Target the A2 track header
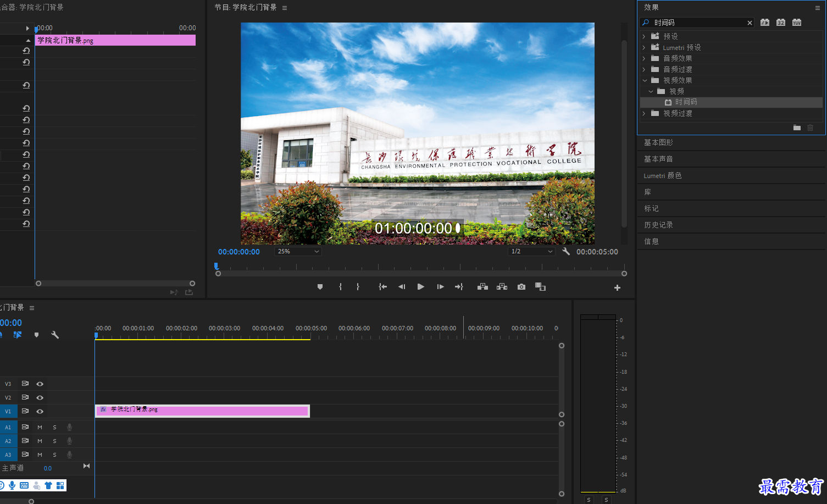Image resolution: width=827 pixels, height=504 pixels. pyautogui.click(x=8, y=441)
